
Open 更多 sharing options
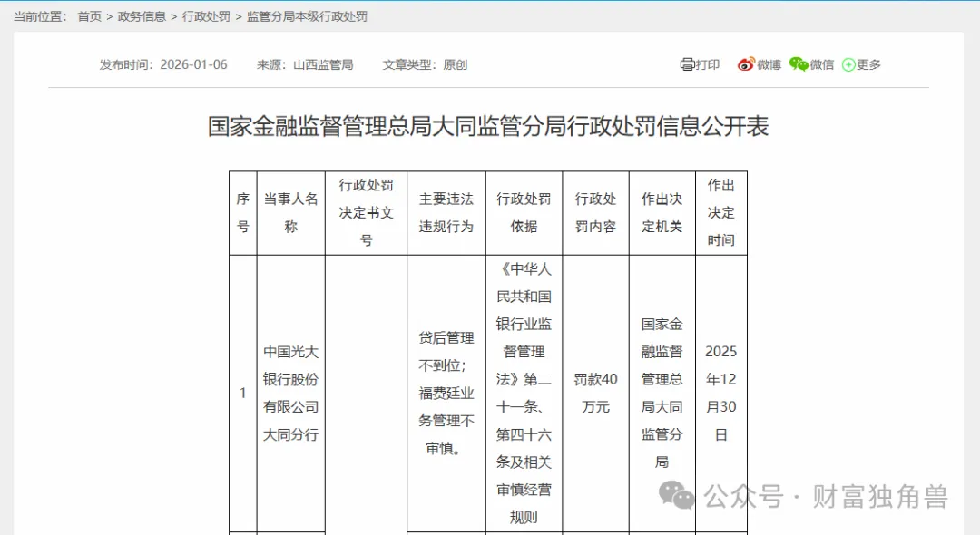click(868, 64)
